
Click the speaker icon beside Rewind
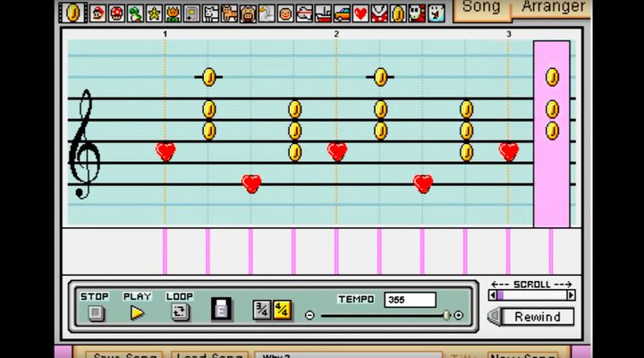494,317
